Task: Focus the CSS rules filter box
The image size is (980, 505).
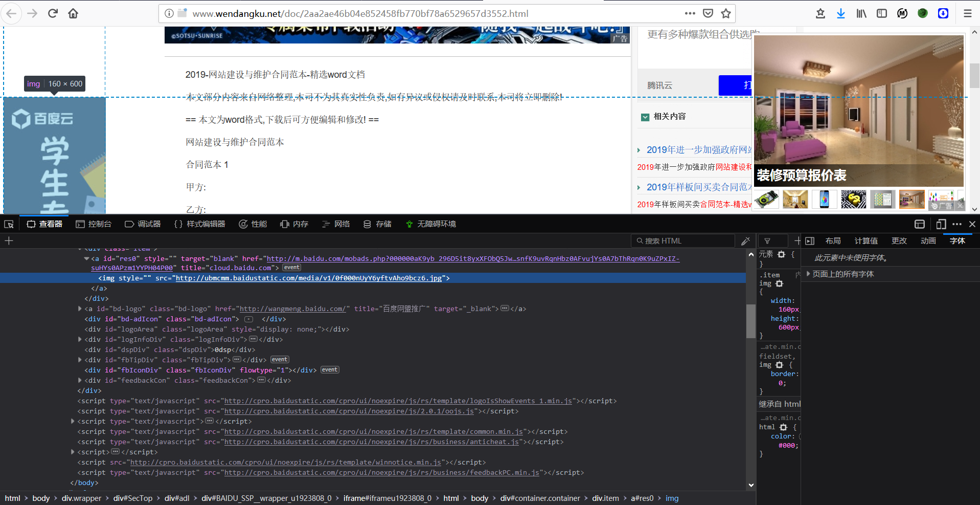Action: click(772, 240)
